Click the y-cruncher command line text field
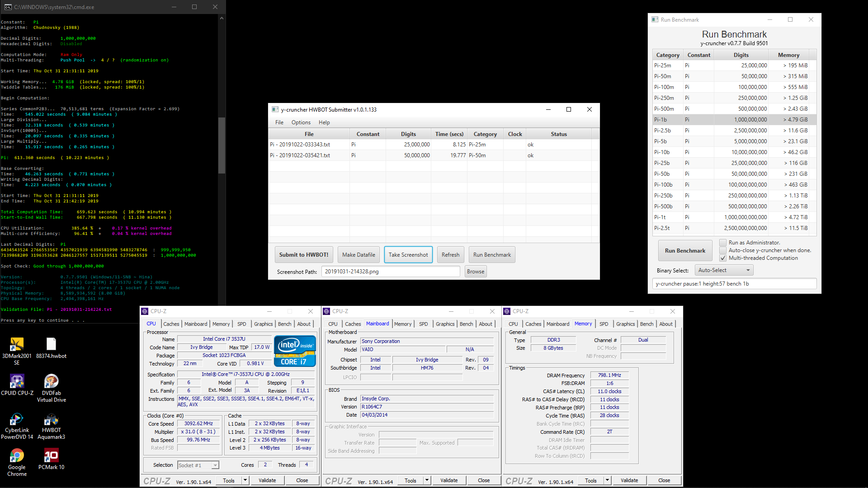 click(x=734, y=284)
